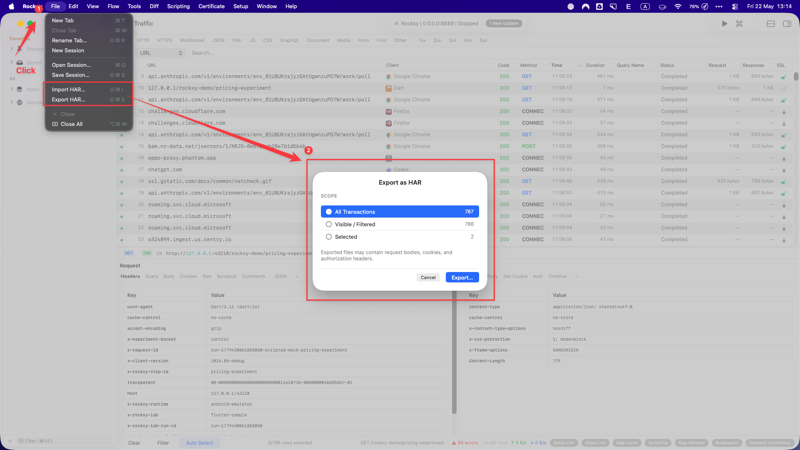This screenshot has width=800, height=450.
Task: Open the Apple menu
Action: point(11,6)
